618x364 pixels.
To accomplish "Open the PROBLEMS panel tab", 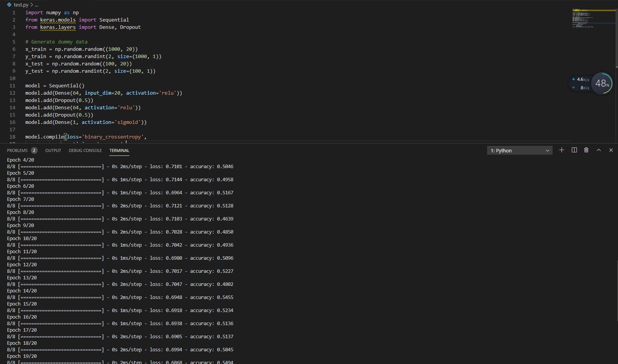I will [x=17, y=150].
